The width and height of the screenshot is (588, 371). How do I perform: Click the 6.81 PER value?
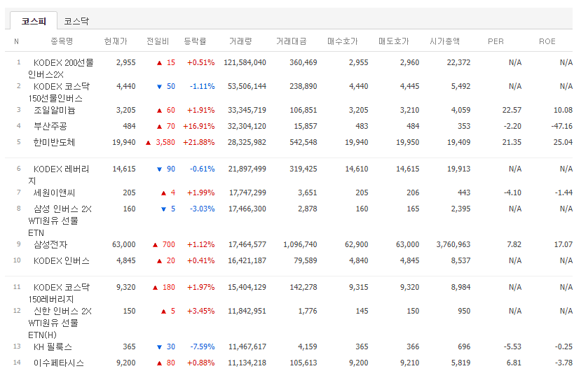click(x=514, y=363)
